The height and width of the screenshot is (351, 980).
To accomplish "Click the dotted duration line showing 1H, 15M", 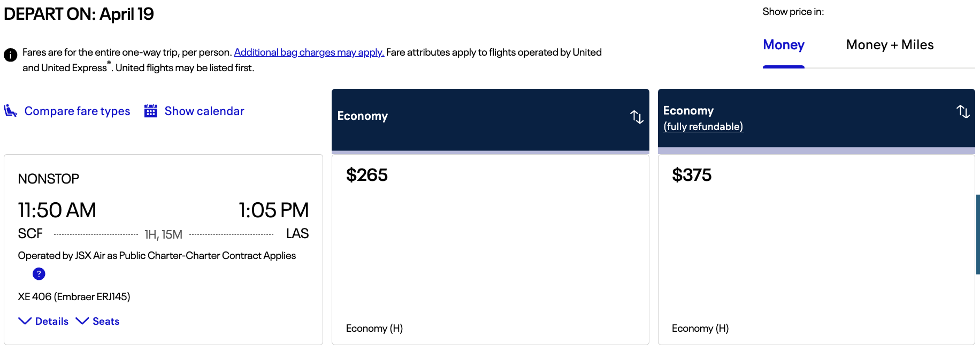I will 163,233.
